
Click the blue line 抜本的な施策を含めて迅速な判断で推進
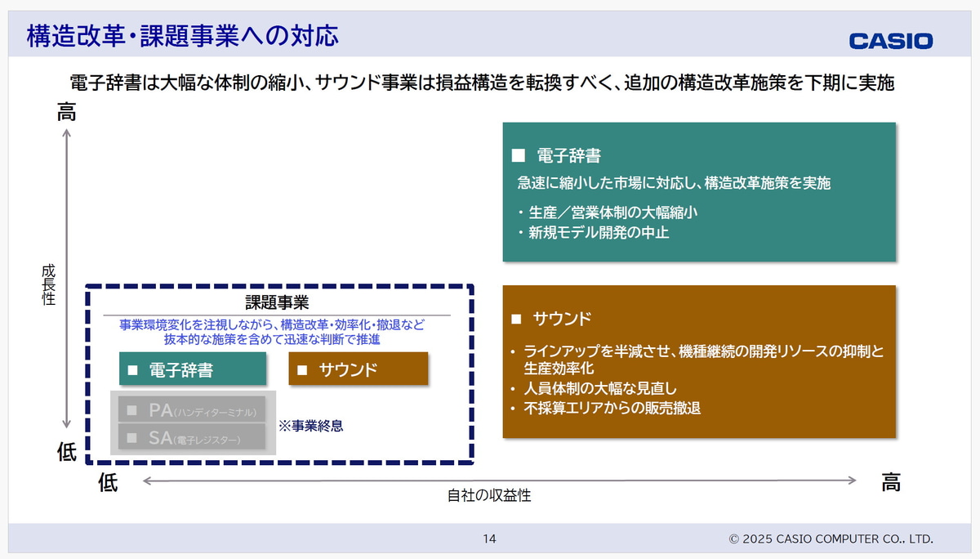pyautogui.click(x=272, y=338)
